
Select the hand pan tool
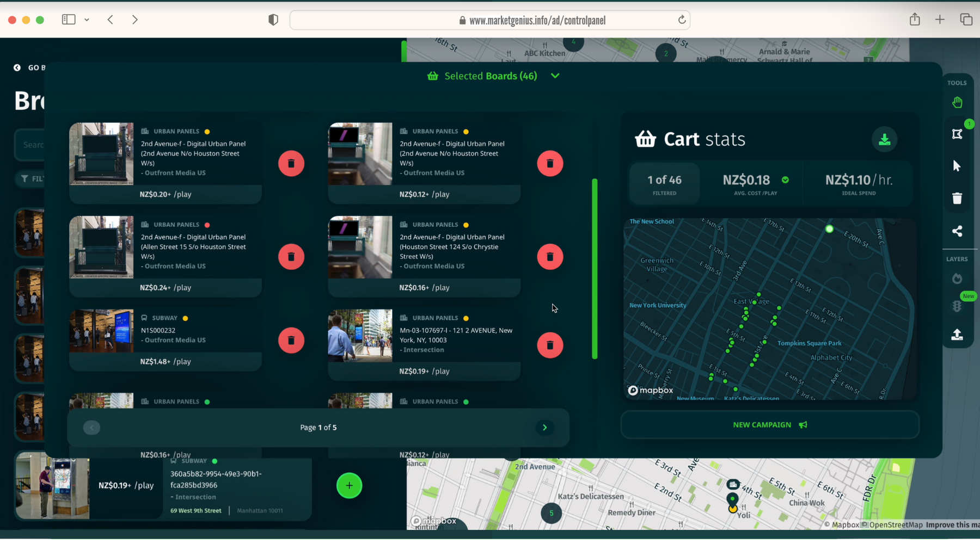[957, 103]
